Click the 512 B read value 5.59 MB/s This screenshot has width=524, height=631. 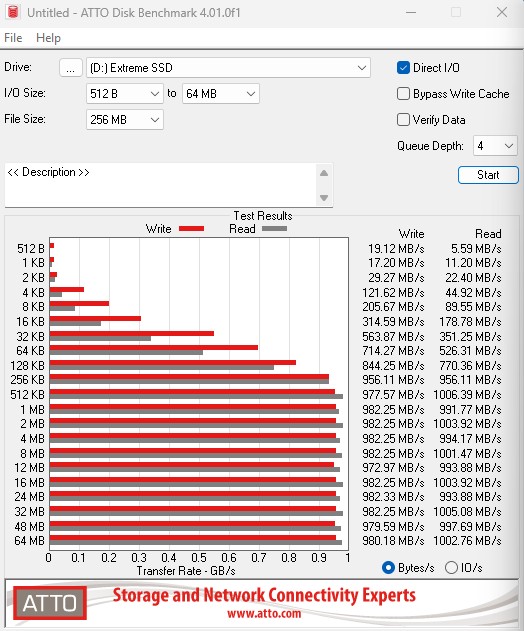click(x=476, y=249)
